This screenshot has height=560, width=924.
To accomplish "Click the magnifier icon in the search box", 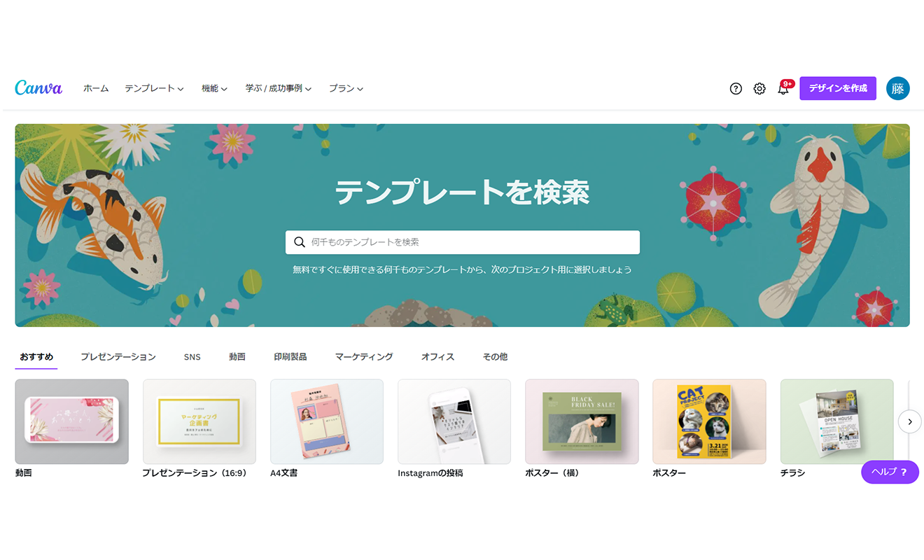I will point(300,242).
